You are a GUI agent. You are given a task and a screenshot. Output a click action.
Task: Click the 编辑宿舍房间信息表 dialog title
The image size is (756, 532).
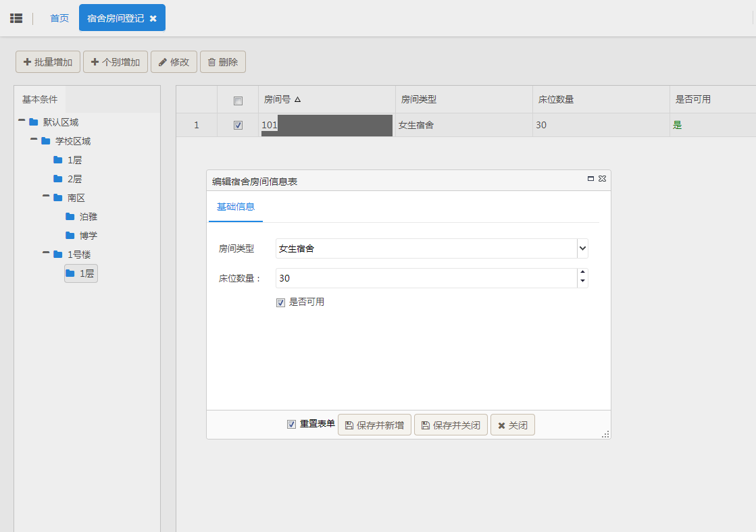click(255, 182)
